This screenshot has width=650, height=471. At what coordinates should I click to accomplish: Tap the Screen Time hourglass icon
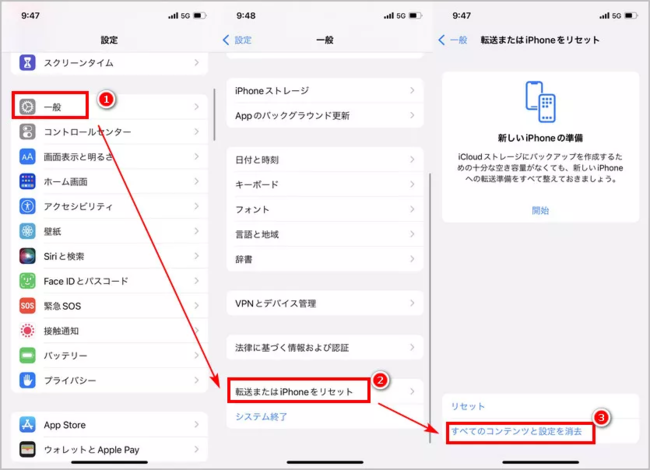coord(27,63)
